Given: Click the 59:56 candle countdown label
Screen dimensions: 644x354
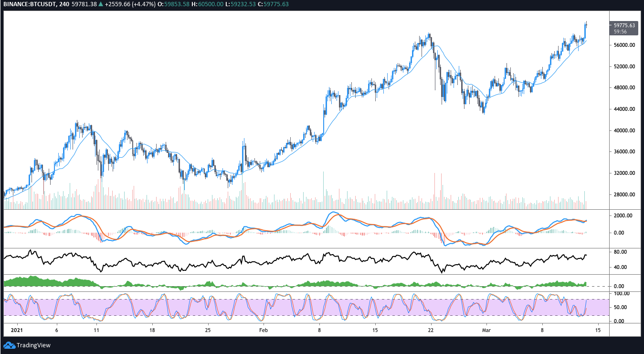Looking at the screenshot, I should [620, 32].
